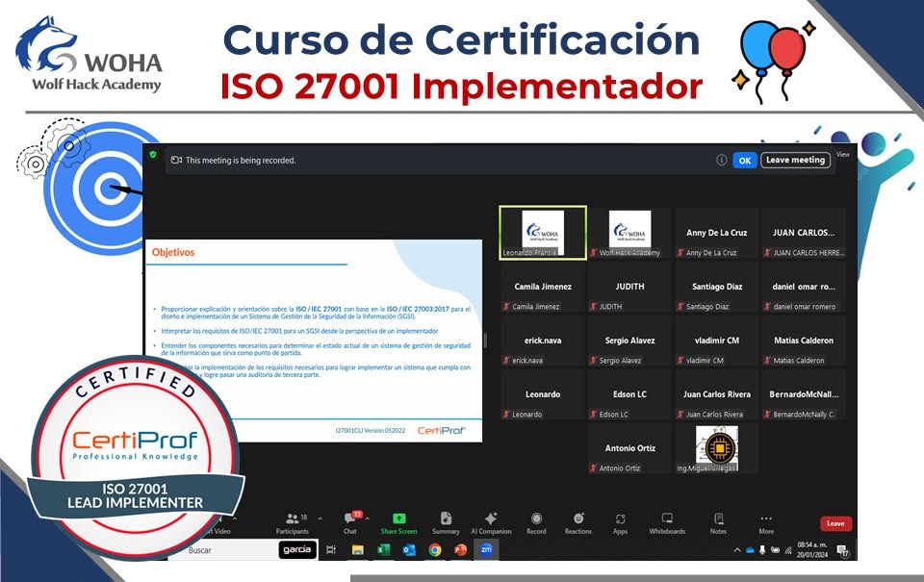Open Whiteboards
Viewport: 924px width, 582px height.
click(667, 523)
